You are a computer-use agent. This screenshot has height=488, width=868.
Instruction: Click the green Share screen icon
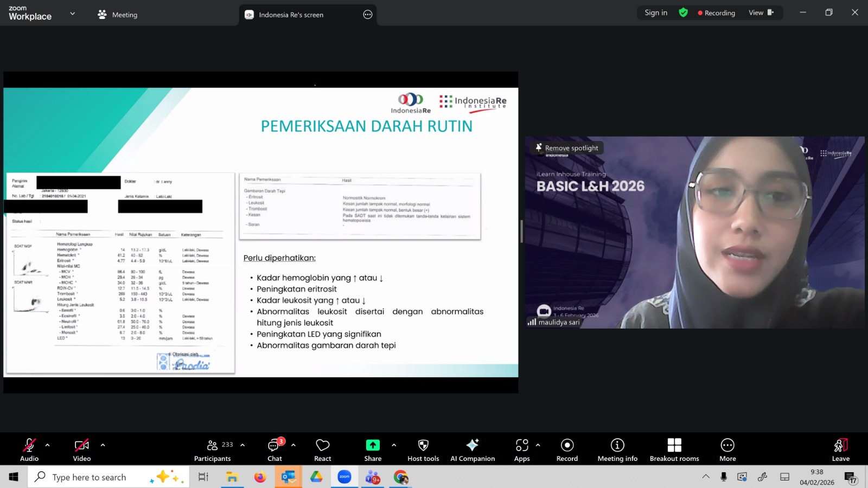click(x=373, y=445)
